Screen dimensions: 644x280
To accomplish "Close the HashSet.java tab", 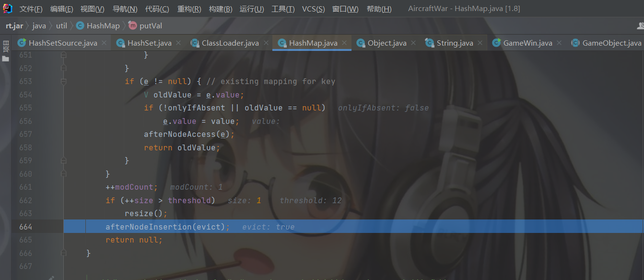I will 179,43.
